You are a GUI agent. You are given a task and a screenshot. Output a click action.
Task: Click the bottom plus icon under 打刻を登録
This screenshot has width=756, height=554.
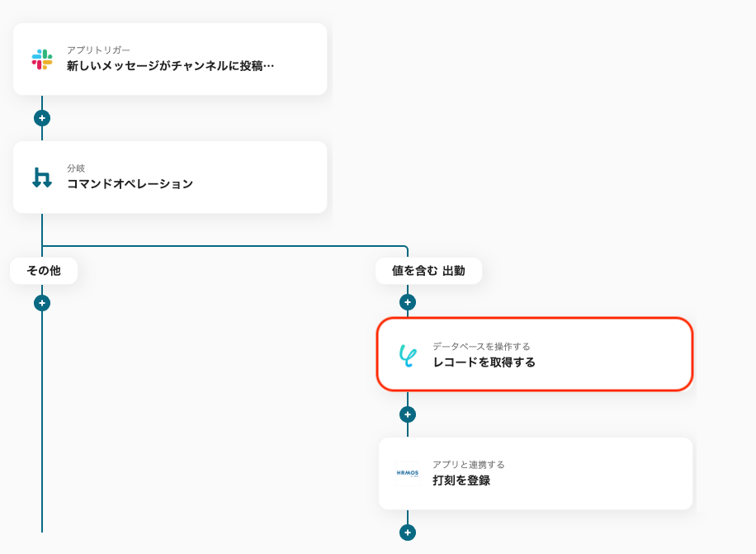pos(407,533)
